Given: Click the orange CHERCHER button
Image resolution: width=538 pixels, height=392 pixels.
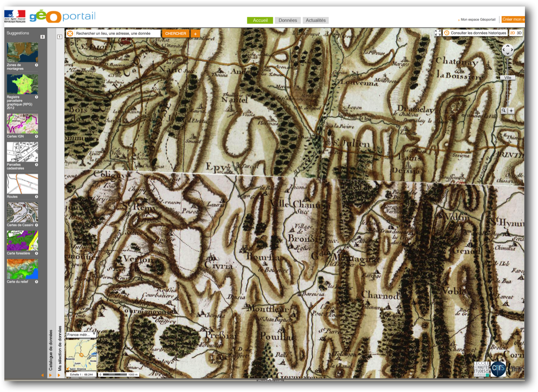Looking at the screenshot, I should click(x=176, y=33).
